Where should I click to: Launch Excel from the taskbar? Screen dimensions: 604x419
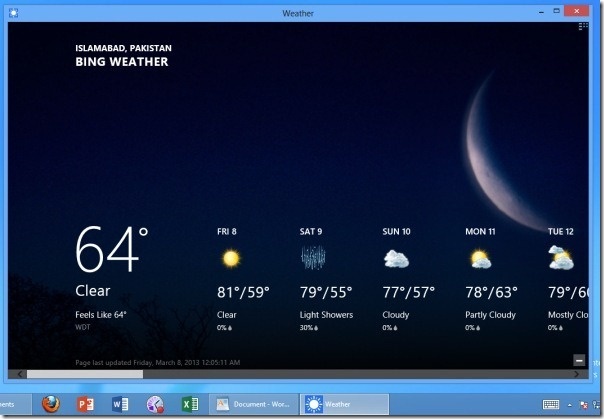[190, 404]
